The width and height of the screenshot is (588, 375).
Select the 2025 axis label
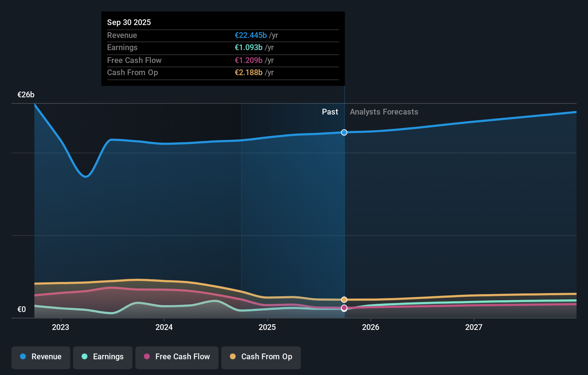(268, 327)
